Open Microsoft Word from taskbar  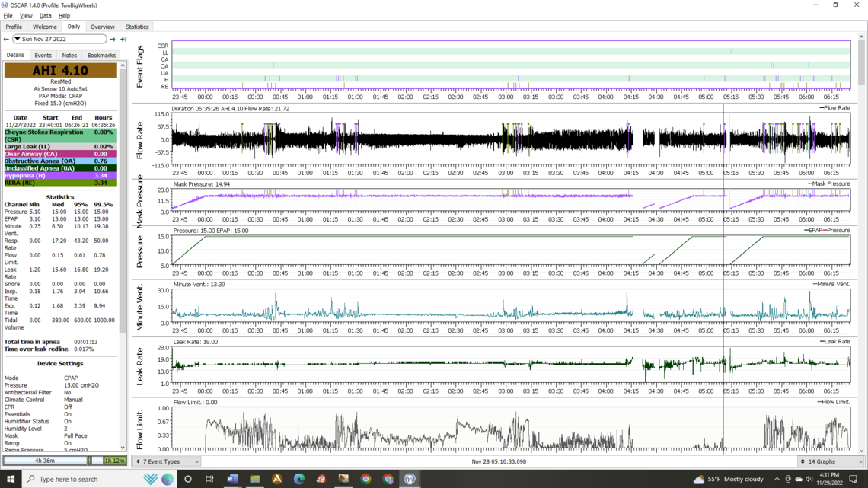(232, 479)
